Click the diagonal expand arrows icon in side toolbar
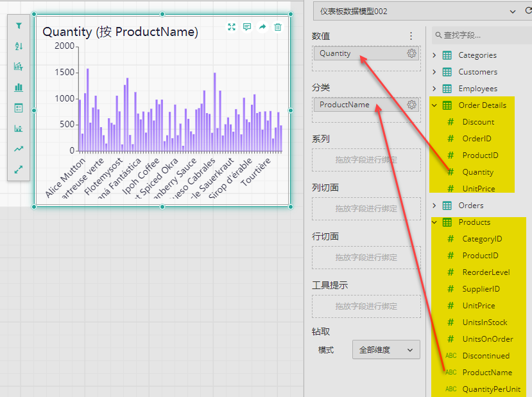 (x=19, y=170)
